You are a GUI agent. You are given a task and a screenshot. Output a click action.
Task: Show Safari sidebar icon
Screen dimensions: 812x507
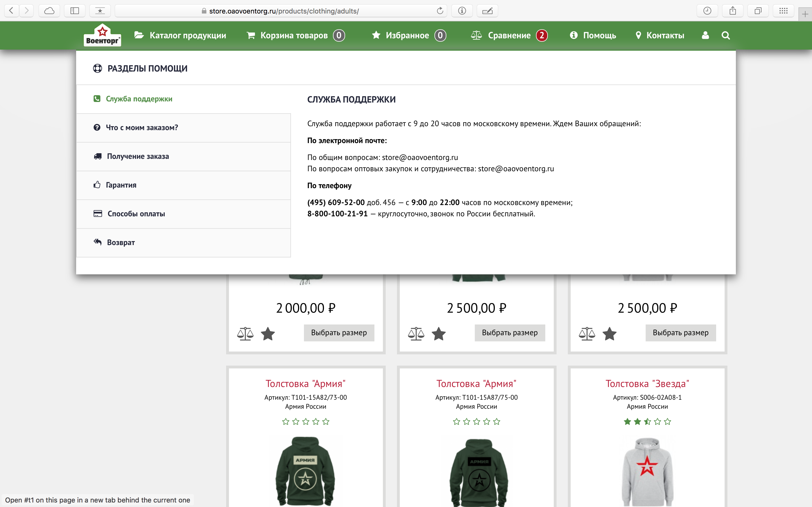click(74, 11)
